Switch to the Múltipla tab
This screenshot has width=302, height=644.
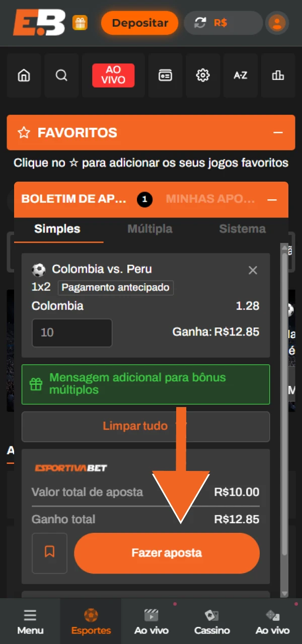tap(149, 229)
